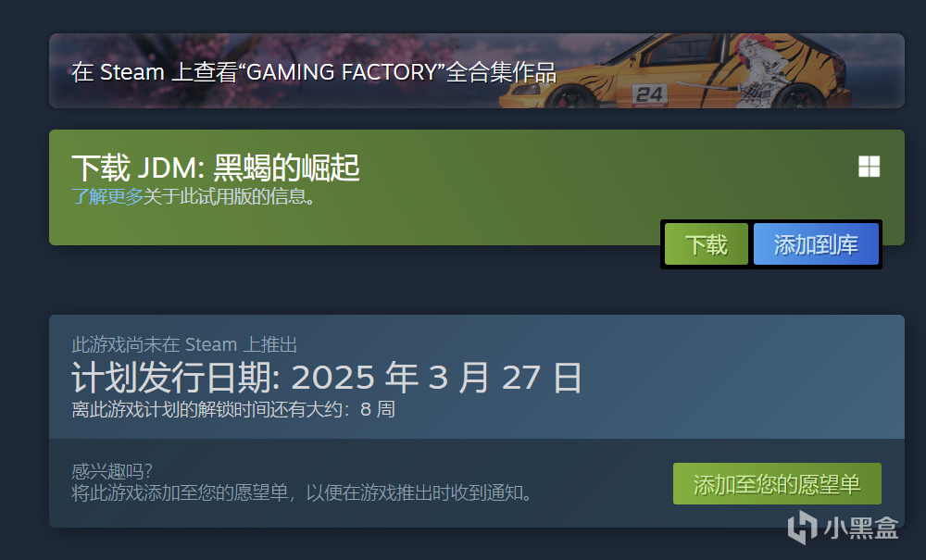Click the 下载 JDM: 黑蝎的崛起 heading

216,168
